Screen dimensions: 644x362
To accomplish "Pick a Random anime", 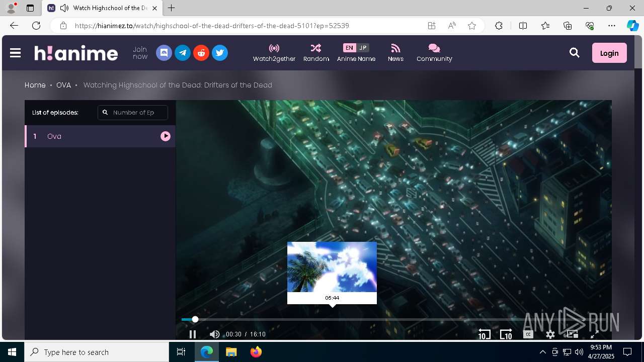I will pyautogui.click(x=316, y=53).
